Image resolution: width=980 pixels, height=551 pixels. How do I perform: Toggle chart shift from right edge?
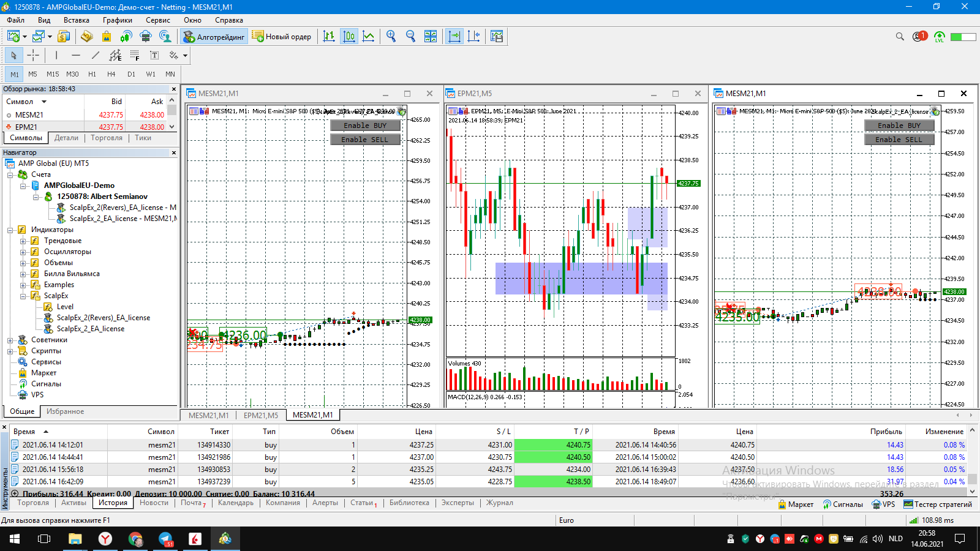(x=474, y=37)
